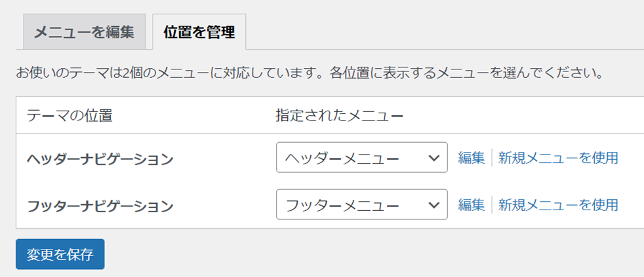Click the divider between 編集 and 新規メニューを使用 in header row
This screenshot has width=644, height=277.
click(x=491, y=158)
